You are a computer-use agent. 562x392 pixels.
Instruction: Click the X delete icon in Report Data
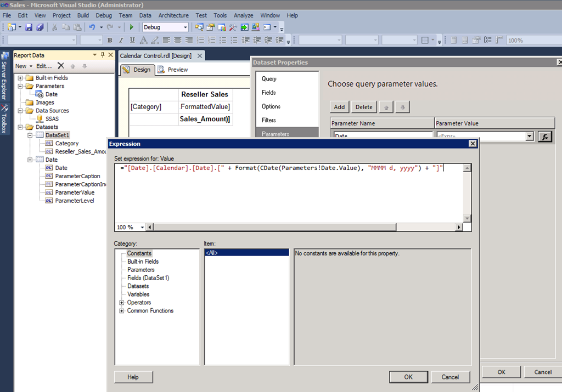61,66
